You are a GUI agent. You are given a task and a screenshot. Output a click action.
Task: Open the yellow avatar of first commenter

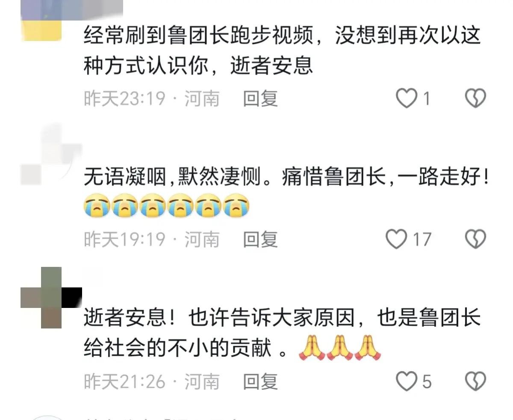[x=41, y=21]
